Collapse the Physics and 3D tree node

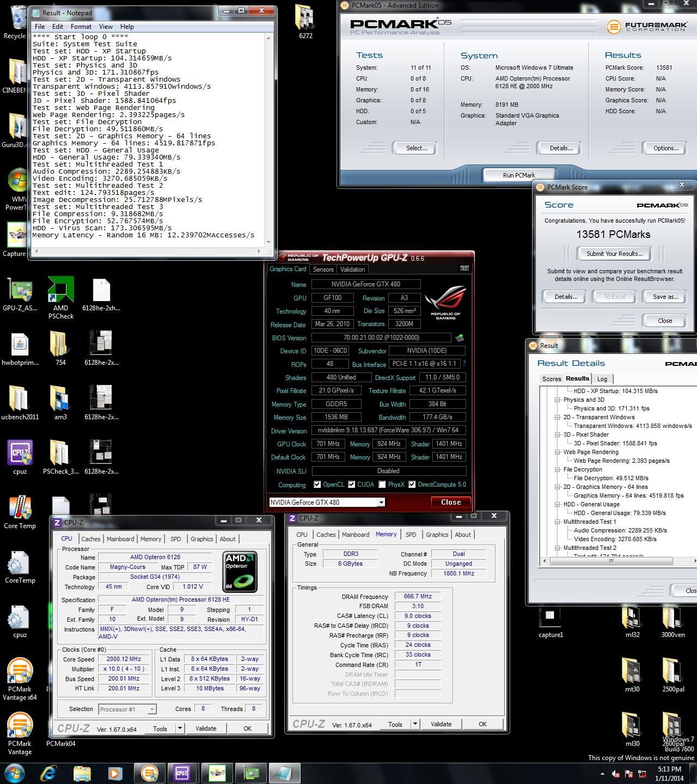tap(558, 400)
